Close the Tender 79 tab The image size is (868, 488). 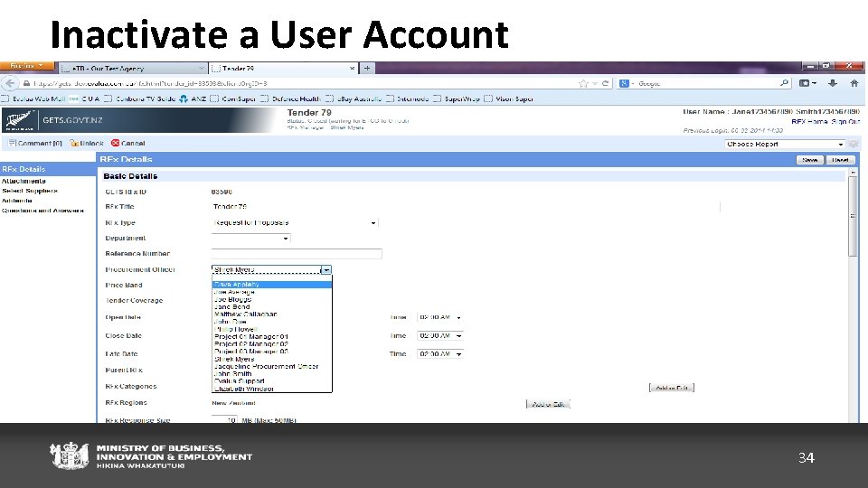352,68
